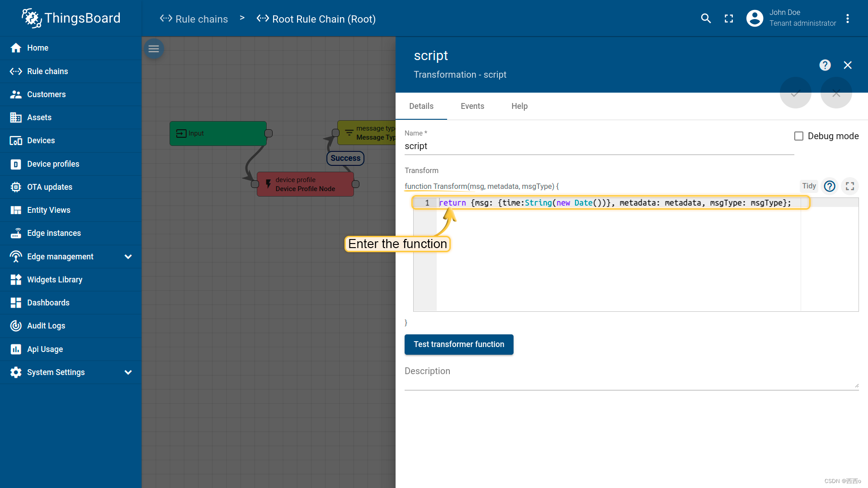The width and height of the screenshot is (868, 488).
Task: Open the Widgets Library
Action: pos(54,279)
